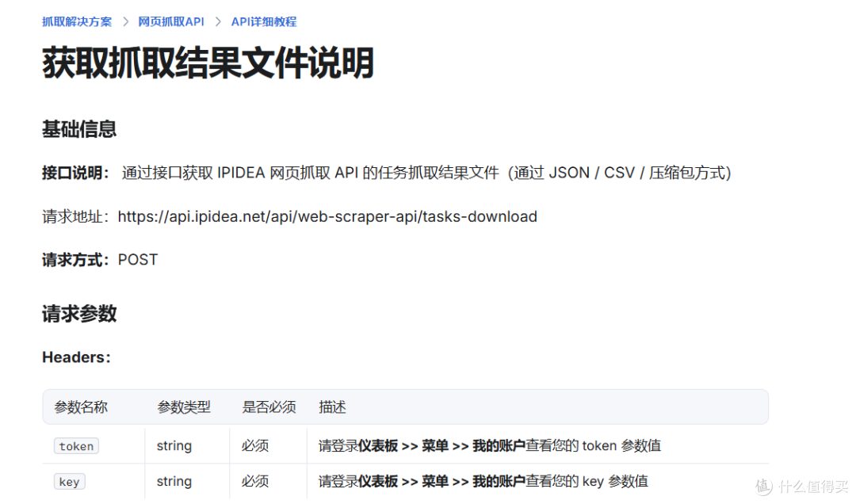Click the POST request method value
856x504 pixels.
(x=138, y=260)
